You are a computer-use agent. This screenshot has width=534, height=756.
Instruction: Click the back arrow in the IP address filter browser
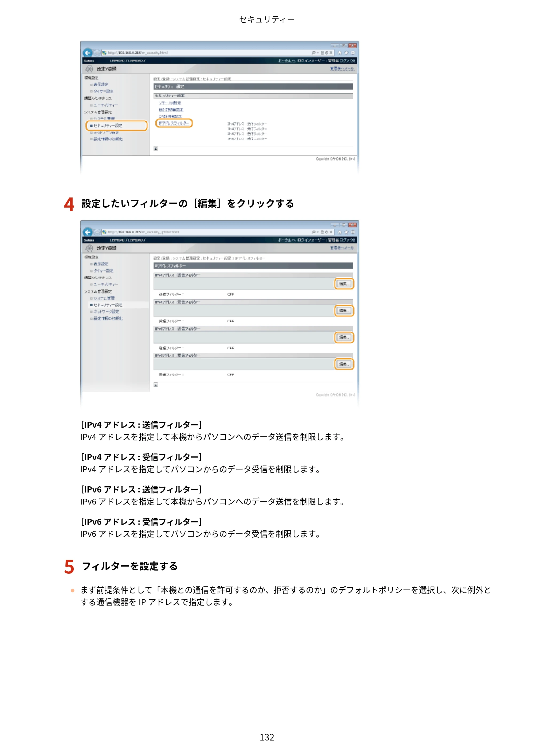(88, 232)
